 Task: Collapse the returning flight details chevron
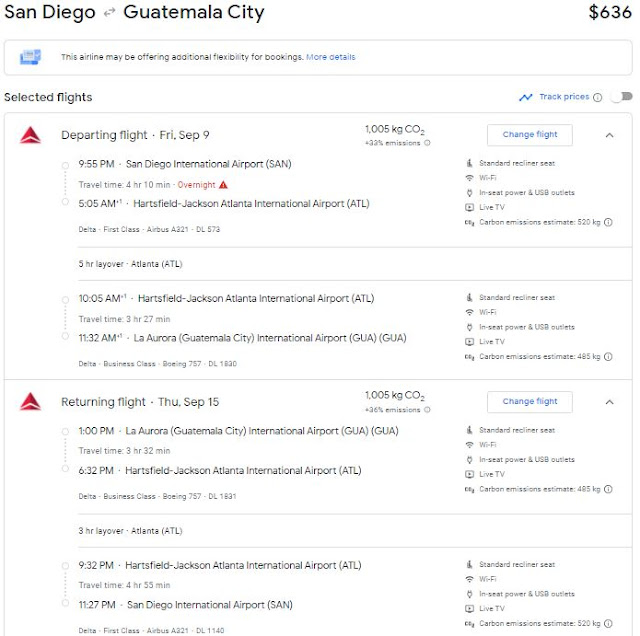click(609, 401)
